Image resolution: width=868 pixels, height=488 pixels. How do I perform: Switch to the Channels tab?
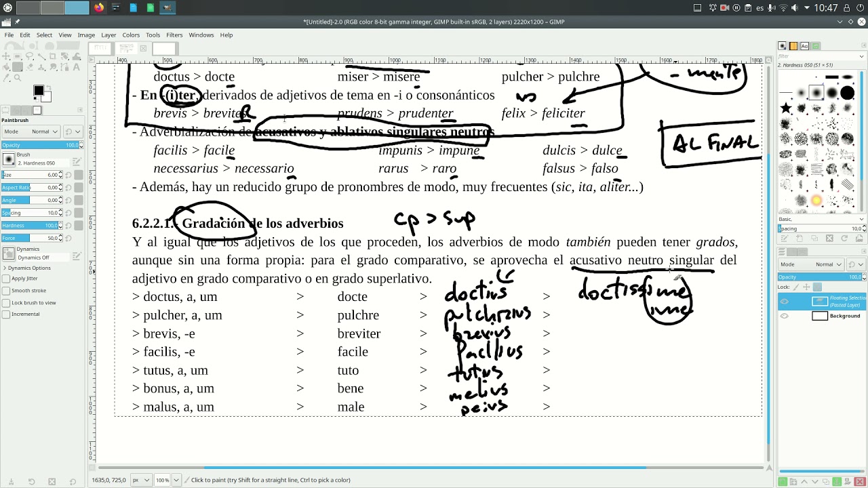coord(791,251)
